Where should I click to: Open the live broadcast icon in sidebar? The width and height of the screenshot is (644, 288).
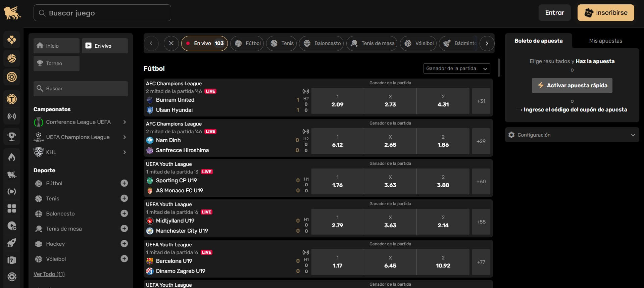pos(12,116)
